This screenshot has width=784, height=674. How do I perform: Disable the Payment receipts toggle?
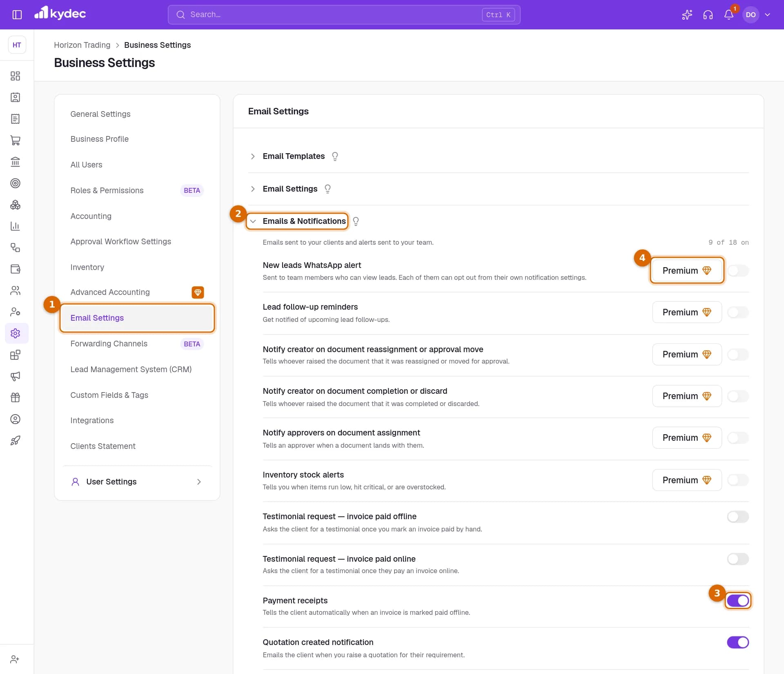738,600
